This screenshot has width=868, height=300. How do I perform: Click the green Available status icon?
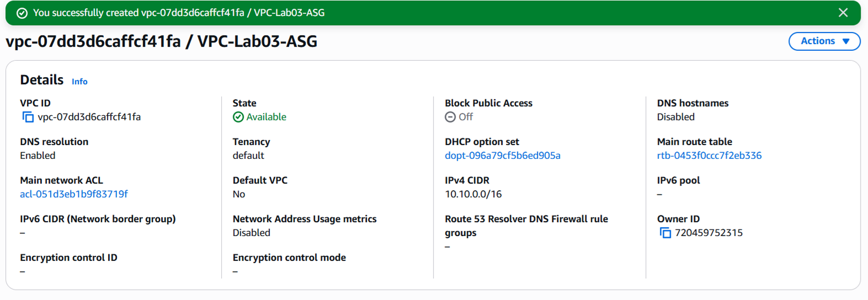(x=238, y=117)
